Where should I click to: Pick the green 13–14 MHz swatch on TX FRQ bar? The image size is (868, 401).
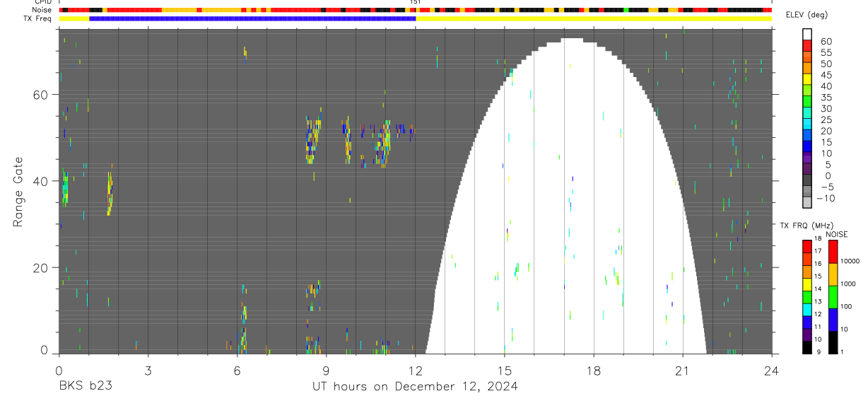(807, 296)
